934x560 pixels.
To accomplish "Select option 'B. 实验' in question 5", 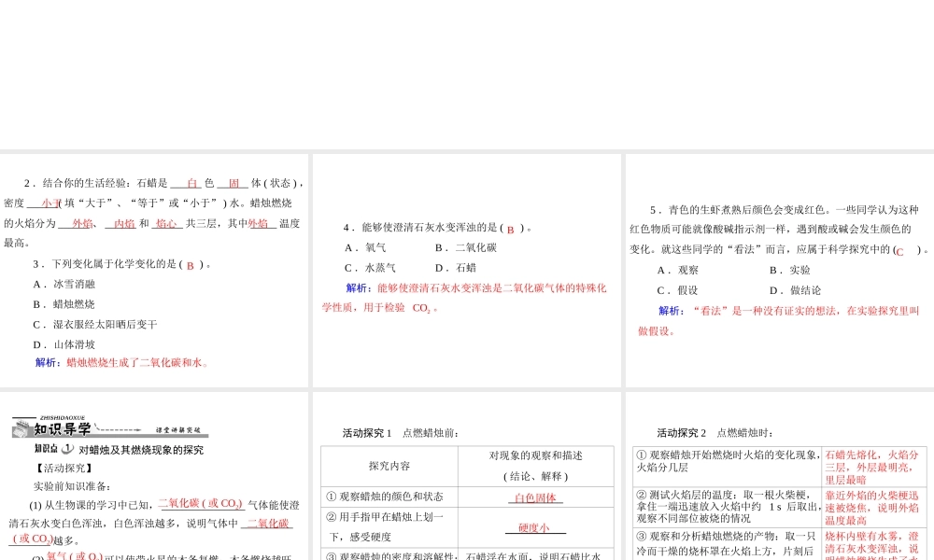I will pyautogui.click(x=790, y=270).
